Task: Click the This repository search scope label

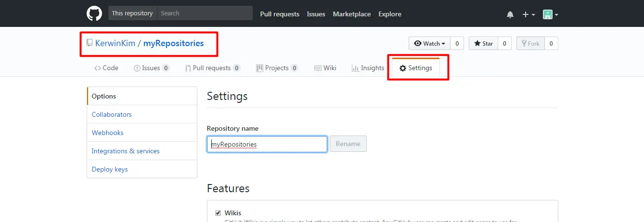Action: 132,13
